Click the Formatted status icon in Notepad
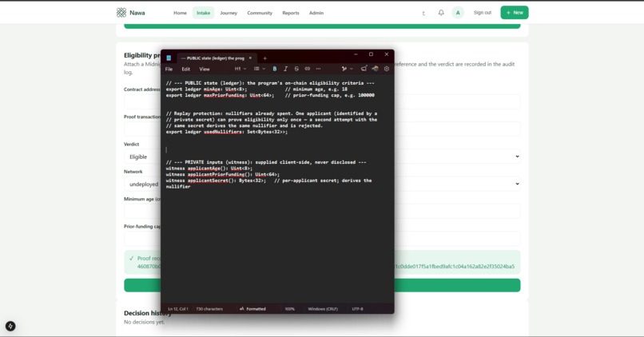 click(242, 309)
